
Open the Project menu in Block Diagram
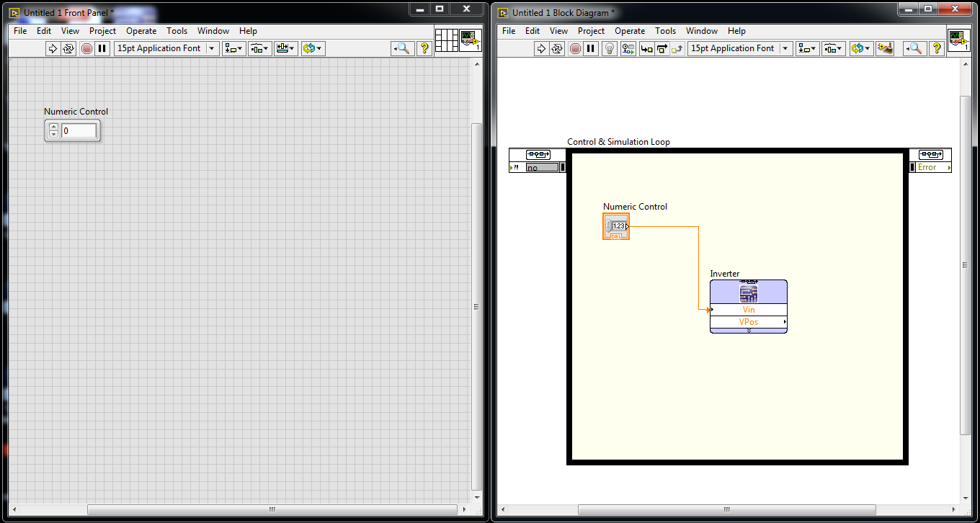(x=591, y=31)
